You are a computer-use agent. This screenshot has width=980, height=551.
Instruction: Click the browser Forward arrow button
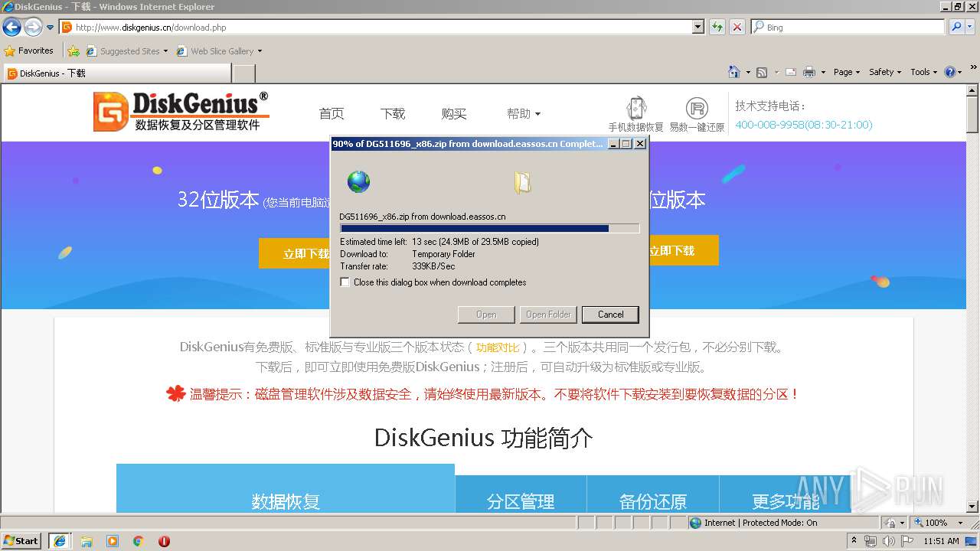tap(33, 28)
